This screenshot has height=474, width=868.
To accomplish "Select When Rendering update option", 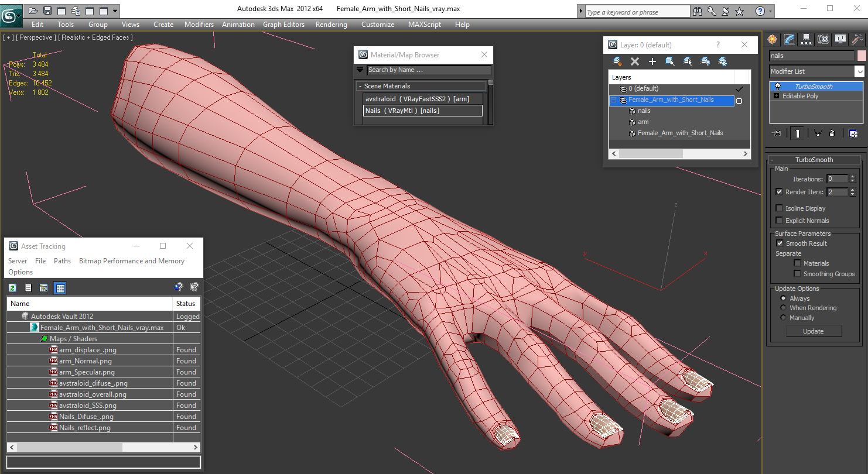I will (784, 308).
